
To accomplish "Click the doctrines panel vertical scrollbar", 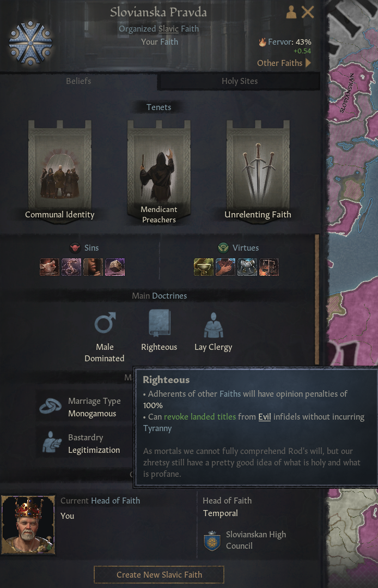I will [317, 299].
